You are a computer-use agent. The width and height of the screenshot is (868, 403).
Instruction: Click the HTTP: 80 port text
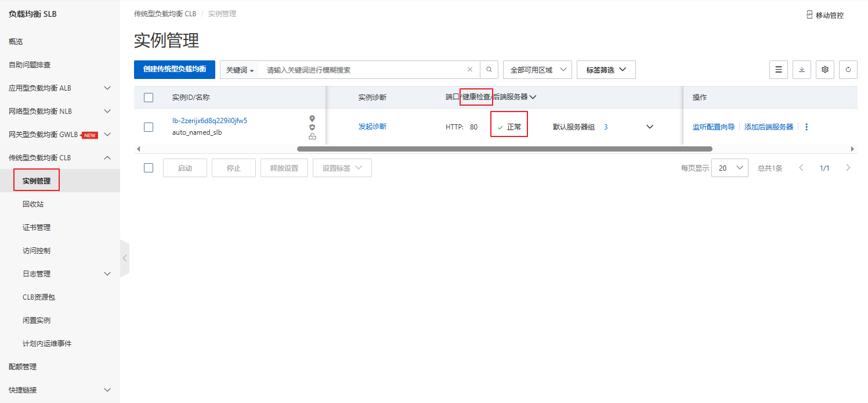pyautogui.click(x=462, y=127)
